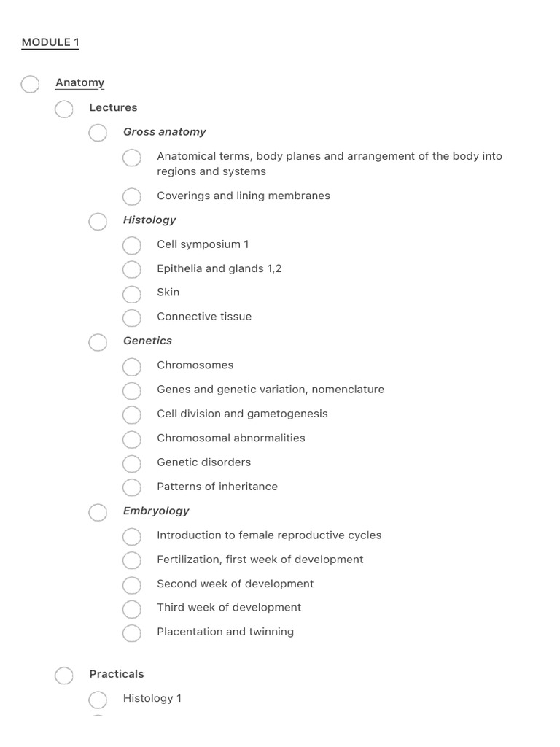The image size is (560, 747).
Task: Check off Chromosomes lecture
Action: click(132, 367)
